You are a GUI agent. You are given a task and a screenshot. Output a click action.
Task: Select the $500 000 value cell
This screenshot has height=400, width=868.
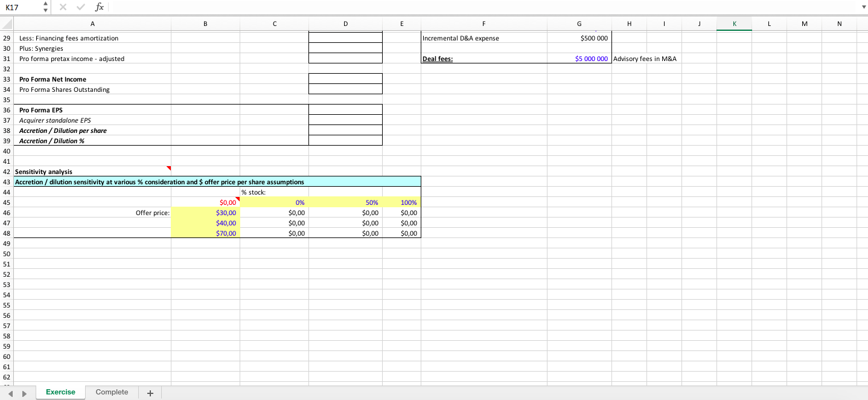click(579, 38)
